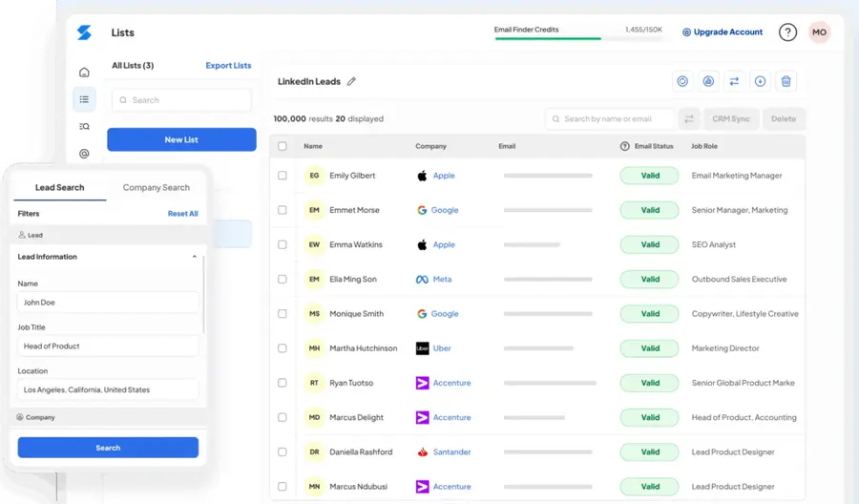Select the Lists icon in sidebar
The image size is (859, 504).
pyautogui.click(x=84, y=99)
